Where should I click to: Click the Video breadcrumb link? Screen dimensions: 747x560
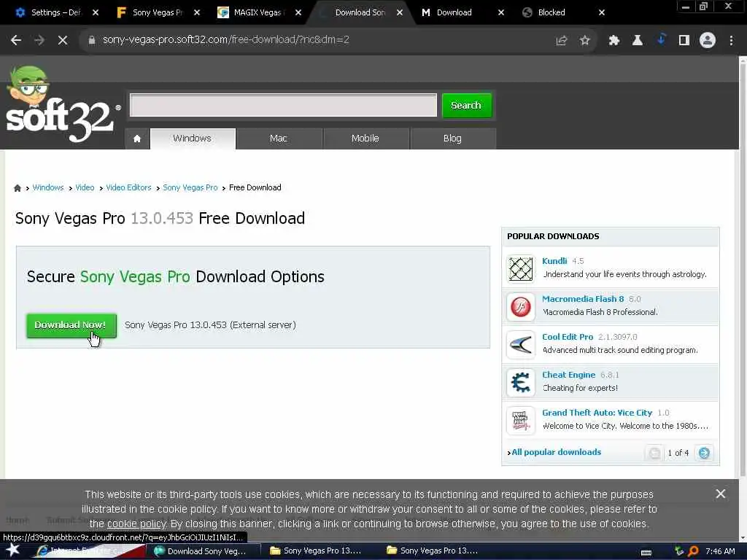[x=85, y=187]
